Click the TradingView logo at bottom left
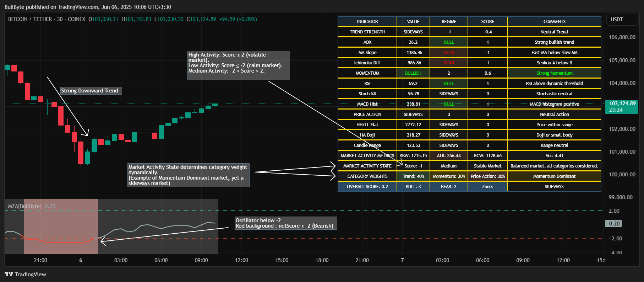Screen dimensions: 644x282 (x=25, y=274)
